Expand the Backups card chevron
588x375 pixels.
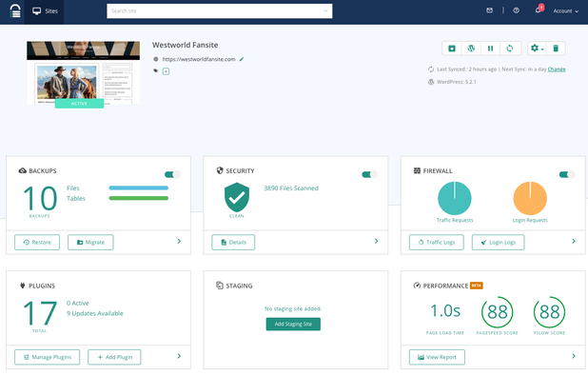179,241
